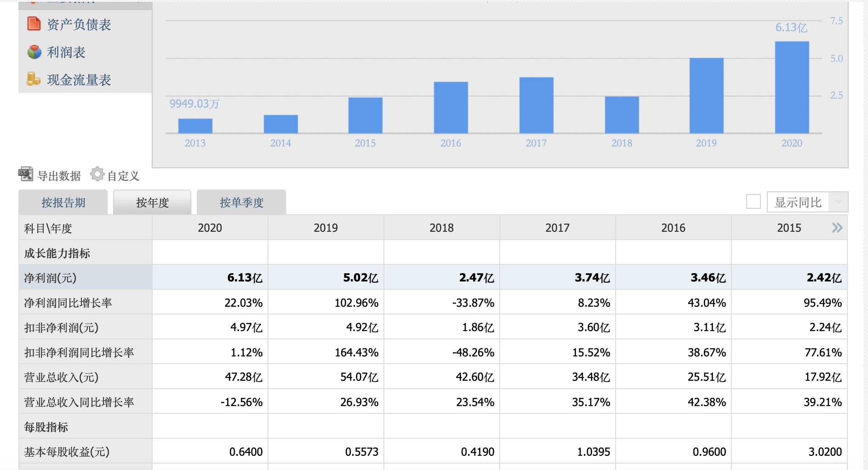The image size is (868, 470).
Task: Click the 导出数据 export icon
Action: (26, 174)
